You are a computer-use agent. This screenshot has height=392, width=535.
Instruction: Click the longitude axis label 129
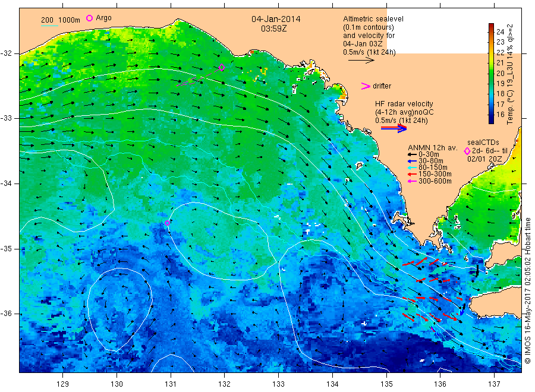click(63, 384)
